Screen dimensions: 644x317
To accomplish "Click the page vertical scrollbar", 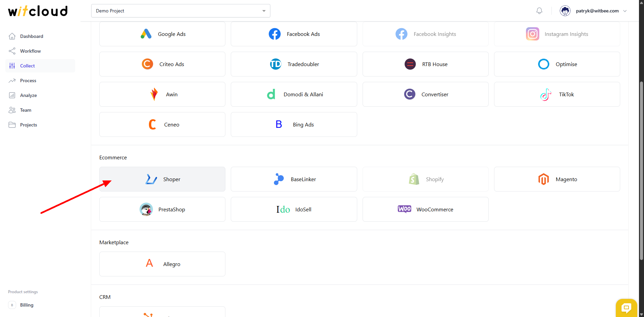I will tap(641, 170).
